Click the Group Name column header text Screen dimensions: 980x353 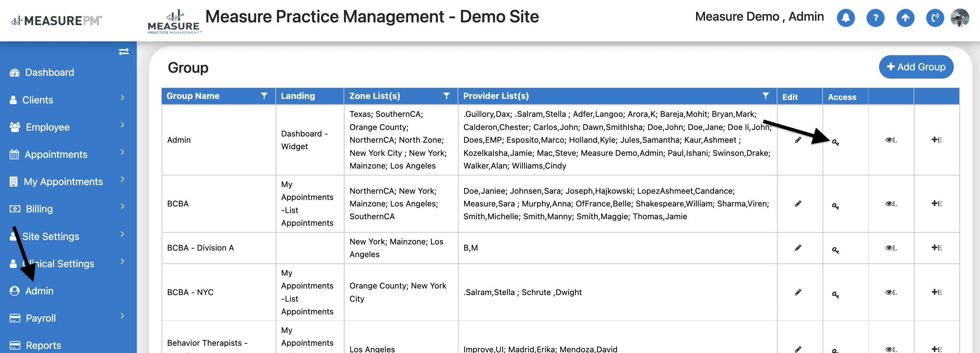point(193,96)
